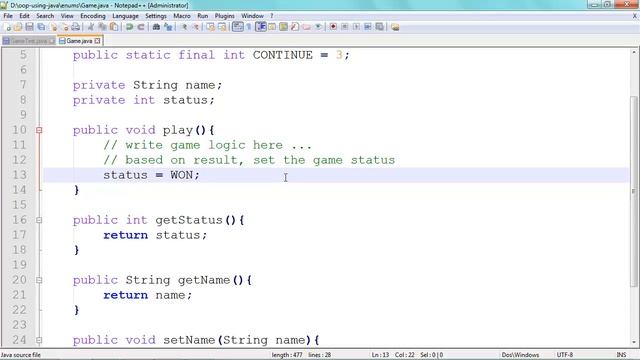Click the document close X below window controls
The width and height of the screenshot is (640, 360).
pyautogui.click(x=635, y=16)
